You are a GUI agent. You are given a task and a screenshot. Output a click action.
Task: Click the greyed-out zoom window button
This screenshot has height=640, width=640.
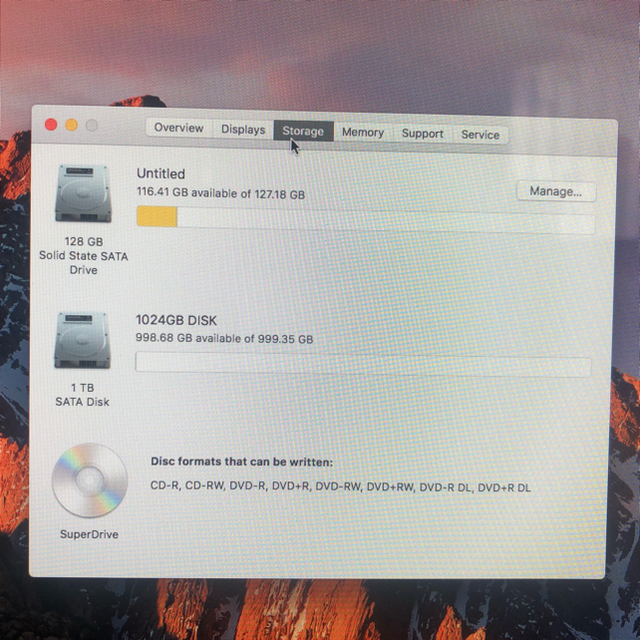(x=92, y=125)
